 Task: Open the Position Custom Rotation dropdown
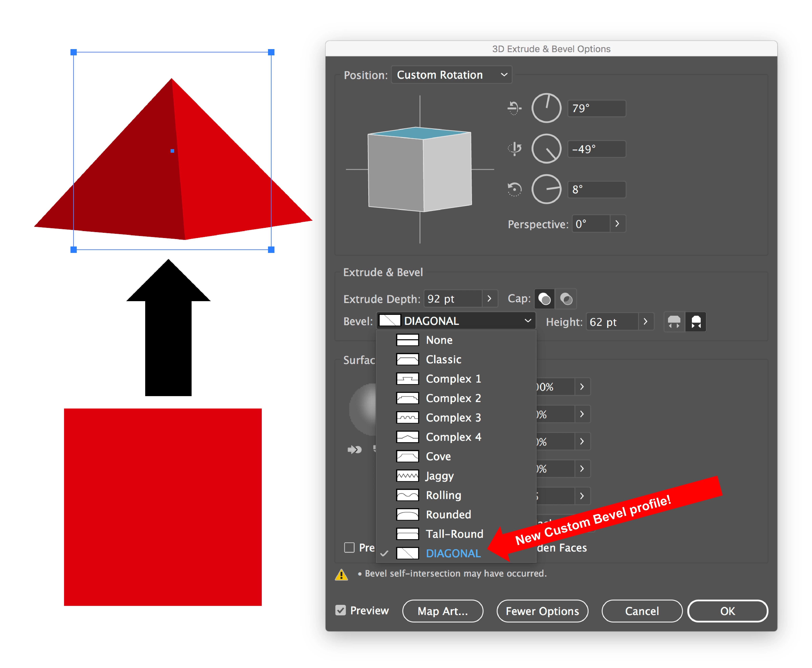pos(451,75)
